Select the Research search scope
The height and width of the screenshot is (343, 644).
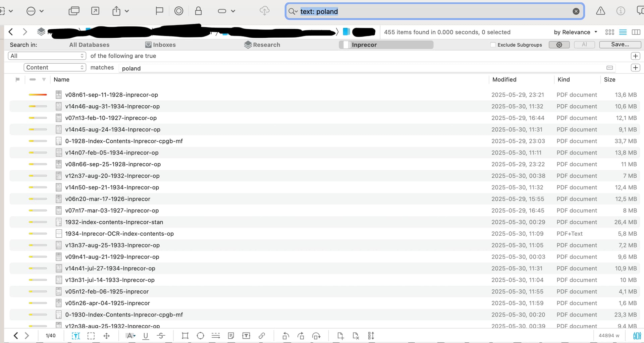(x=262, y=45)
